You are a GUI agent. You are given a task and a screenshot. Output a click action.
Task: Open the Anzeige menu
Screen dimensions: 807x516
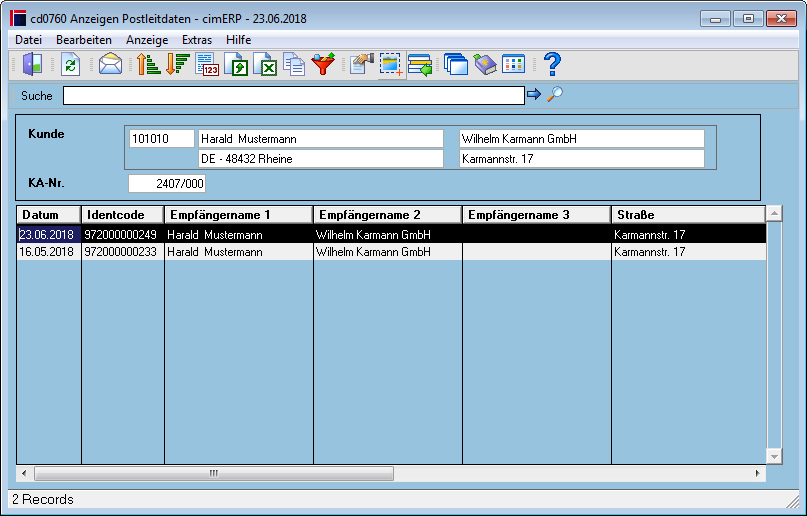pyautogui.click(x=147, y=40)
